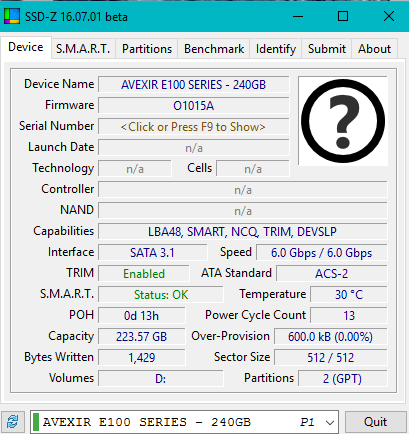Viewport: 409px width, 434px height.
Task: Maximize the SSD-Z window
Action: [x=343, y=16]
